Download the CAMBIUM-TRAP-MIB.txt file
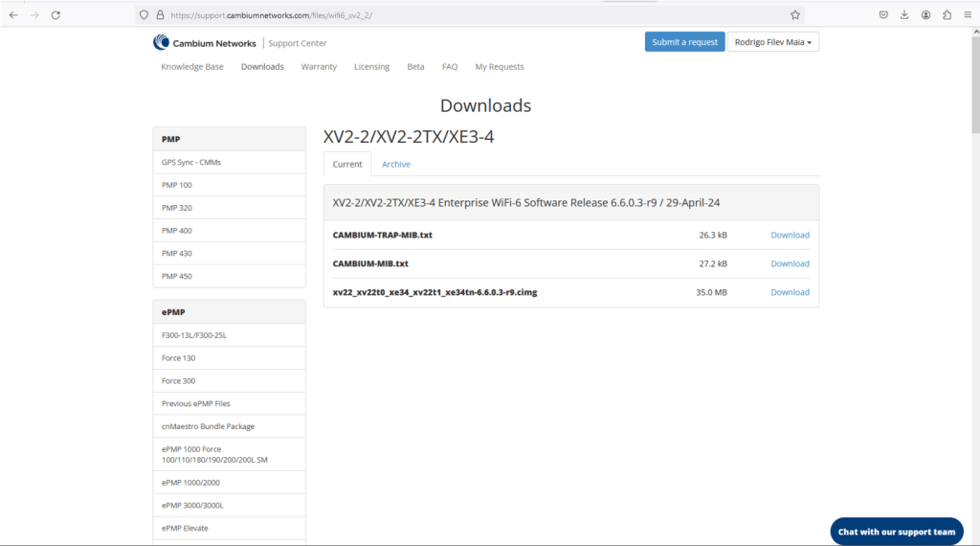The image size is (980, 546). (x=790, y=235)
